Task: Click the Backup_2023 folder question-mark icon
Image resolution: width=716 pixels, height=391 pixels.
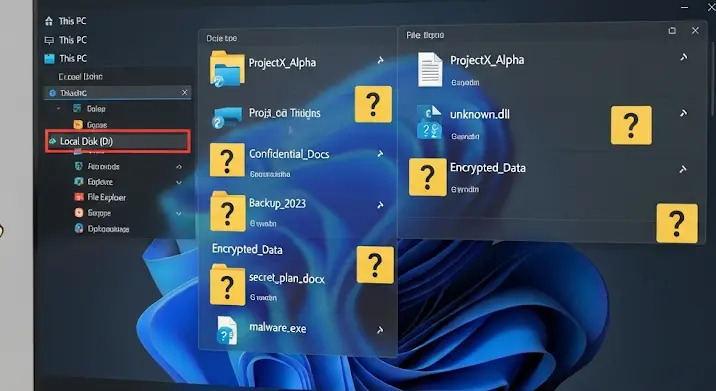Action: [227, 212]
